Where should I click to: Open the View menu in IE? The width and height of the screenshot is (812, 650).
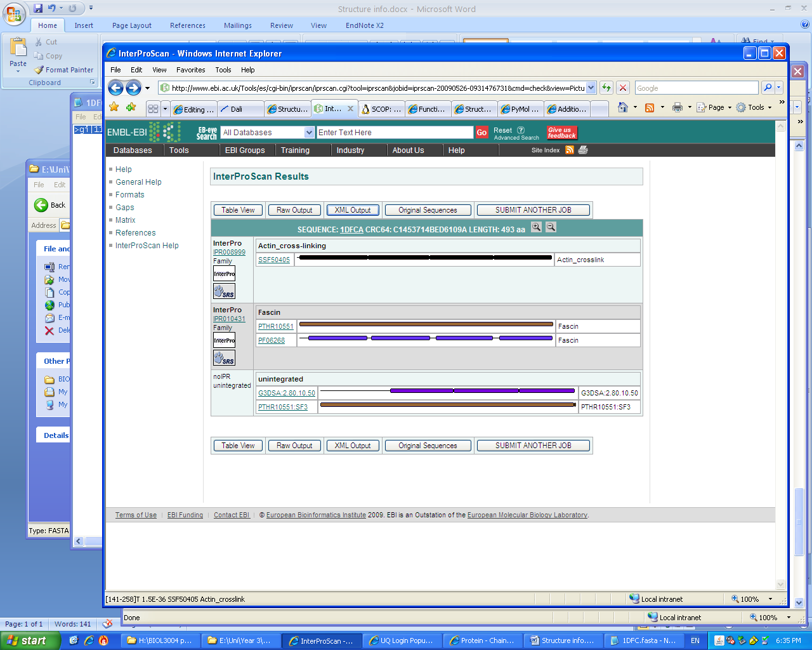click(x=159, y=70)
